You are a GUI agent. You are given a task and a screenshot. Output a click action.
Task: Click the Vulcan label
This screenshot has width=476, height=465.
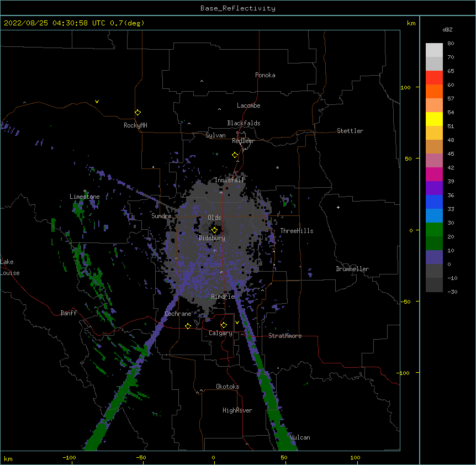click(x=300, y=437)
